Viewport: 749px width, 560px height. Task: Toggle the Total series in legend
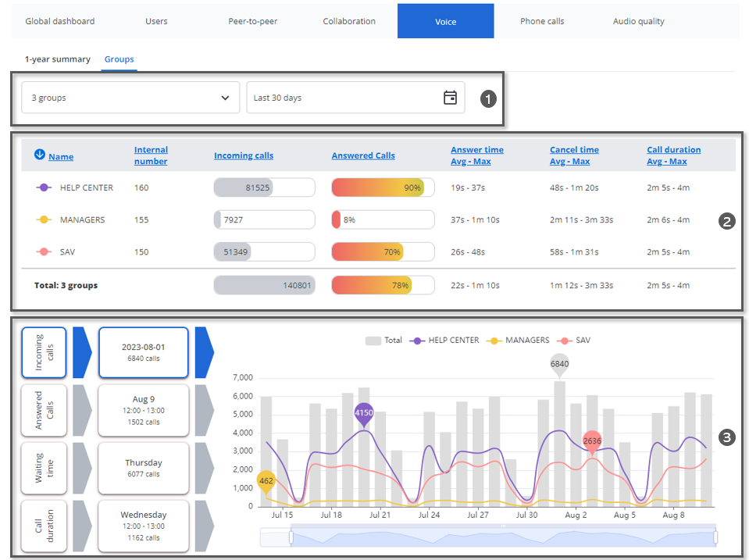coord(383,341)
